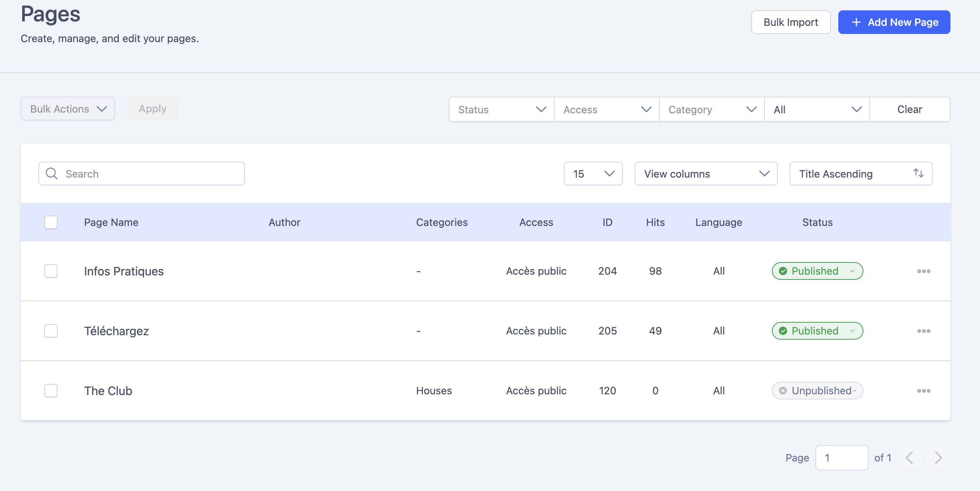Click the sort arrows icon in Title Ascending

918,174
